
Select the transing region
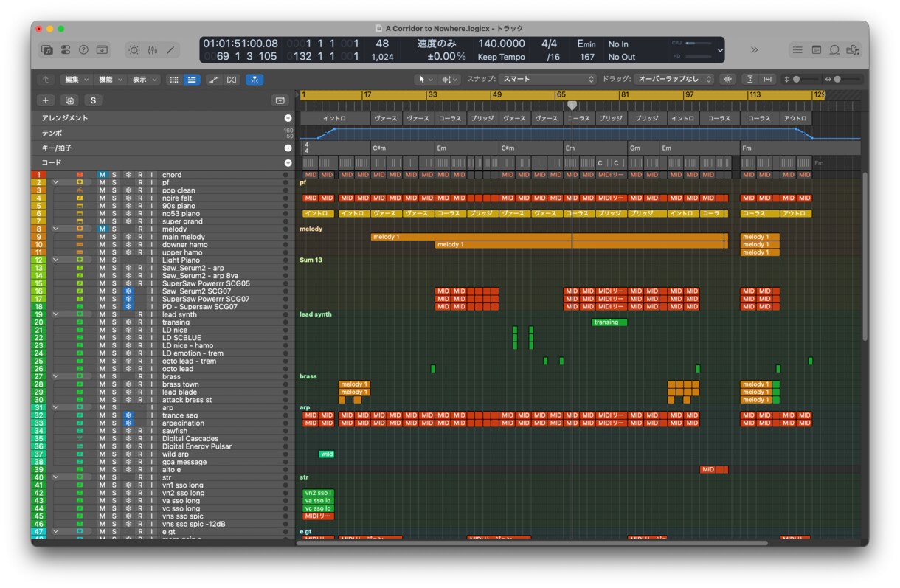pyautogui.click(x=609, y=322)
